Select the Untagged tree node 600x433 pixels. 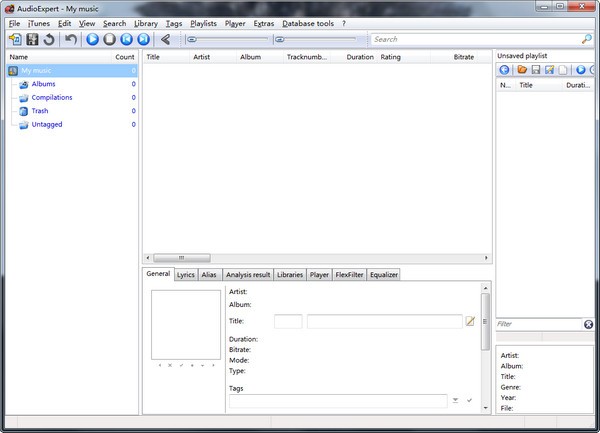[46, 124]
